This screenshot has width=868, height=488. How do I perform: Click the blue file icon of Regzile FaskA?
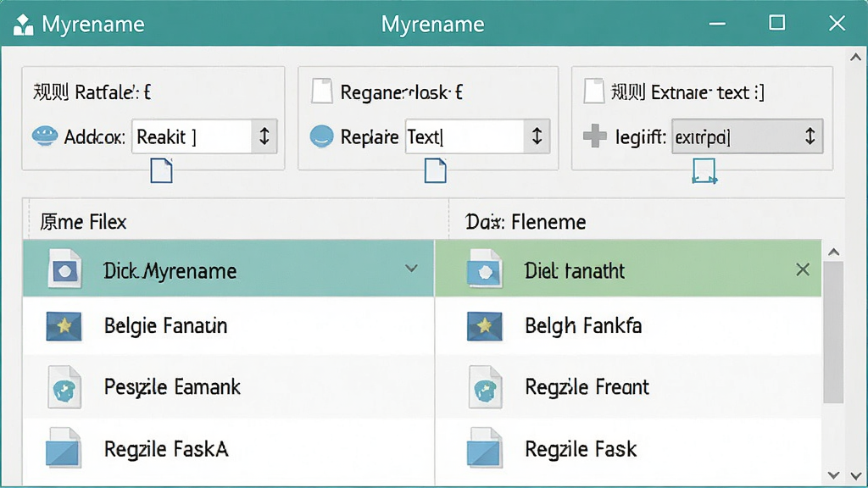click(x=63, y=447)
